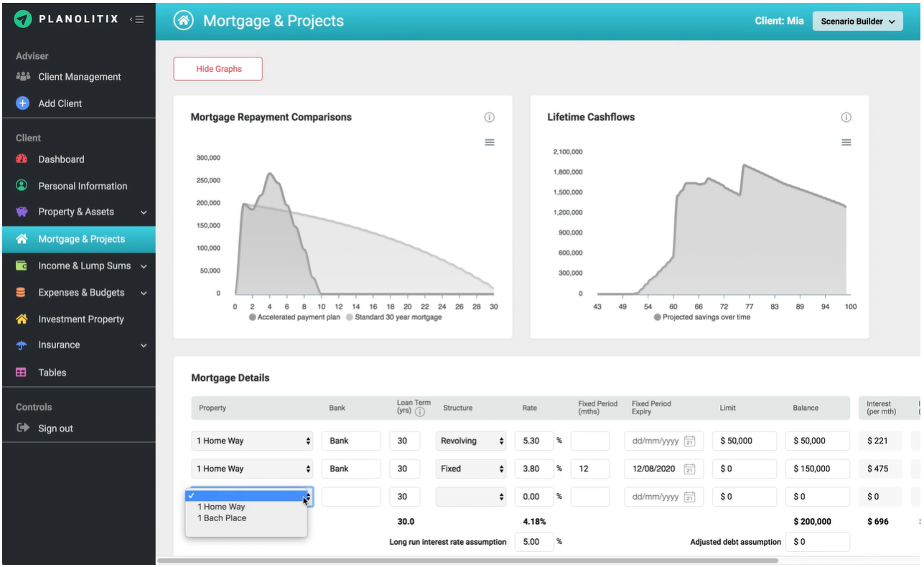The width and height of the screenshot is (924, 567).
Task: Collapse the sidebar with the menu icon
Action: [137, 19]
